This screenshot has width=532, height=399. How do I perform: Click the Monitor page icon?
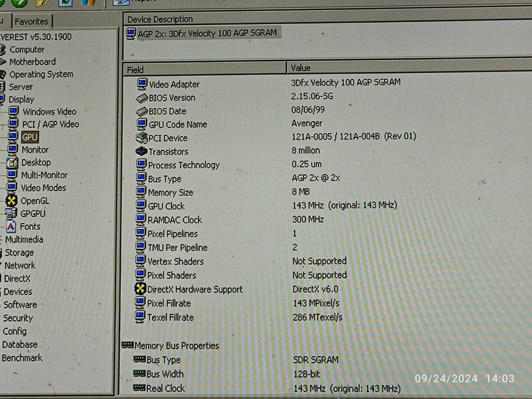click(x=13, y=149)
